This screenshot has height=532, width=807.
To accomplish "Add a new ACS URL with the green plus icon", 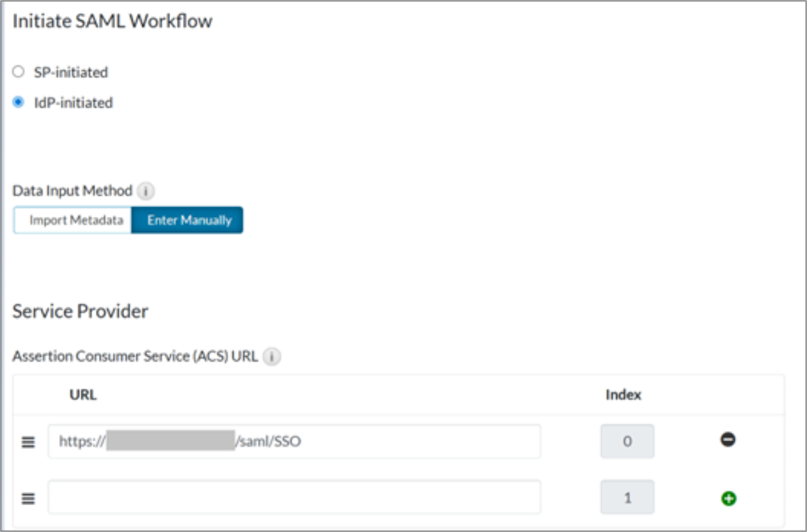I will tap(728, 497).
